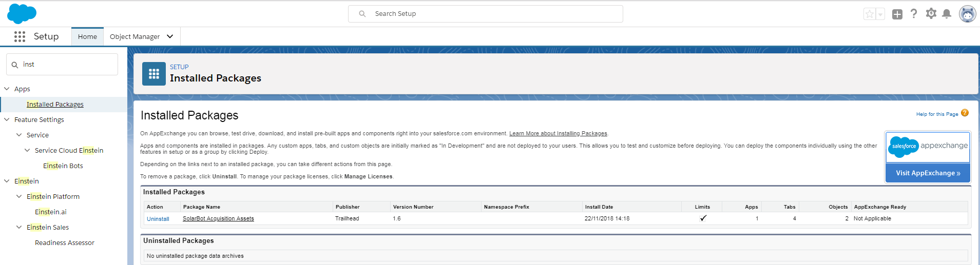Open the global actions plus icon
Image resolution: width=980 pixels, height=265 pixels.
click(897, 14)
